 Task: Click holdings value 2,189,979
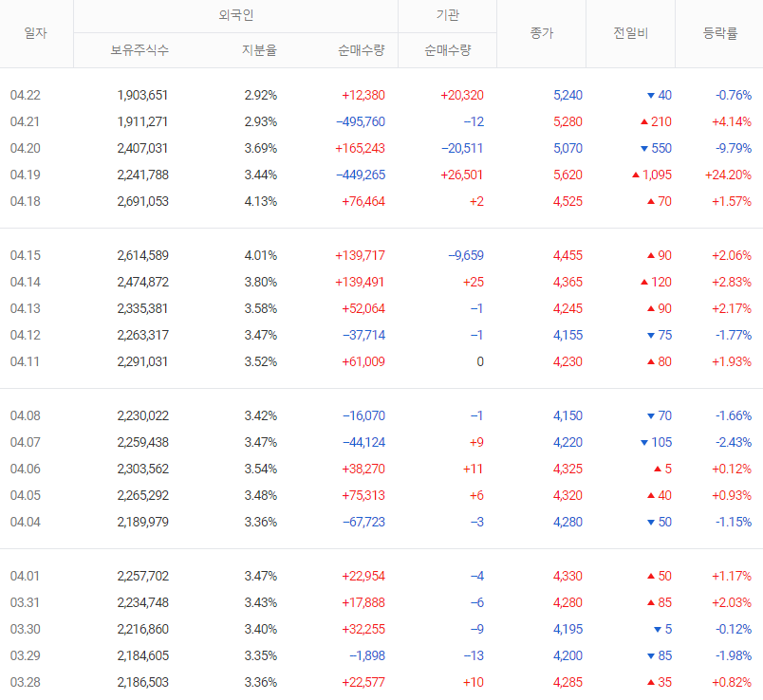click(x=142, y=522)
